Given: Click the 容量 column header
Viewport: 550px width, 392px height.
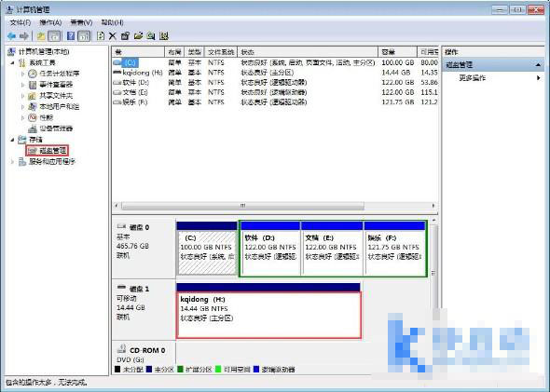Looking at the screenshot, I should point(397,52).
